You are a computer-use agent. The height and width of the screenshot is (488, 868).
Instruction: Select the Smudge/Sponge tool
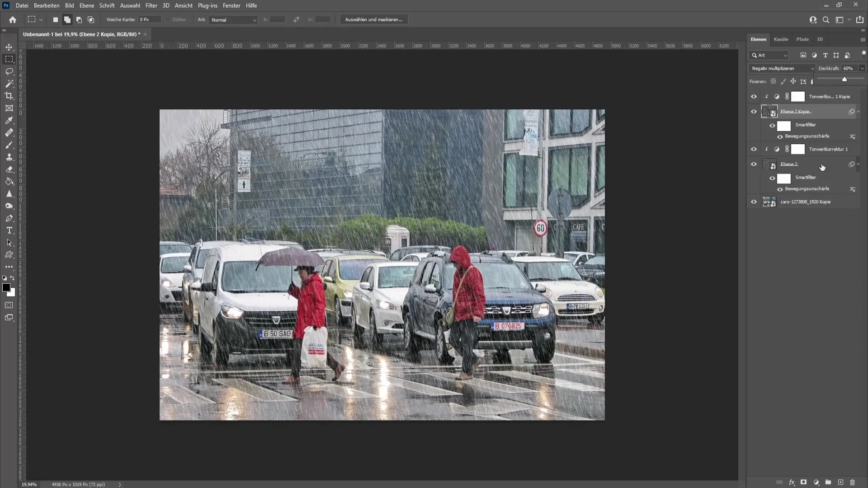9,206
